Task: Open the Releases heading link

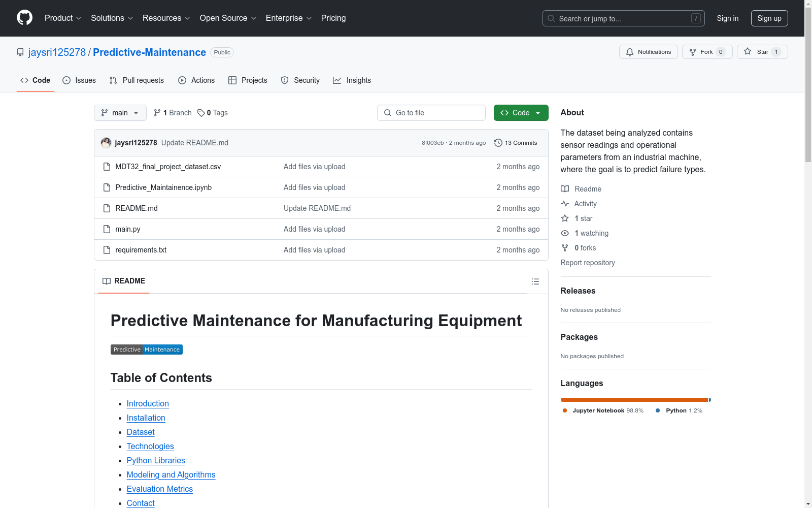Action: 578,291
